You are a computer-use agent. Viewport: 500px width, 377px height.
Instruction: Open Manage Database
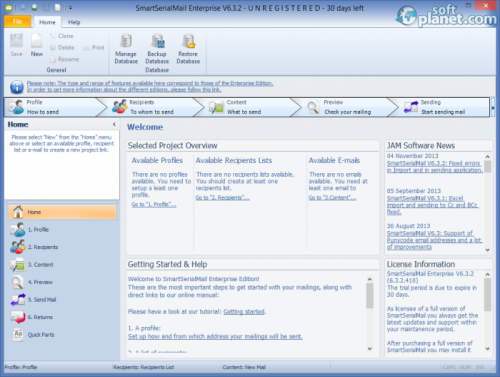click(126, 49)
